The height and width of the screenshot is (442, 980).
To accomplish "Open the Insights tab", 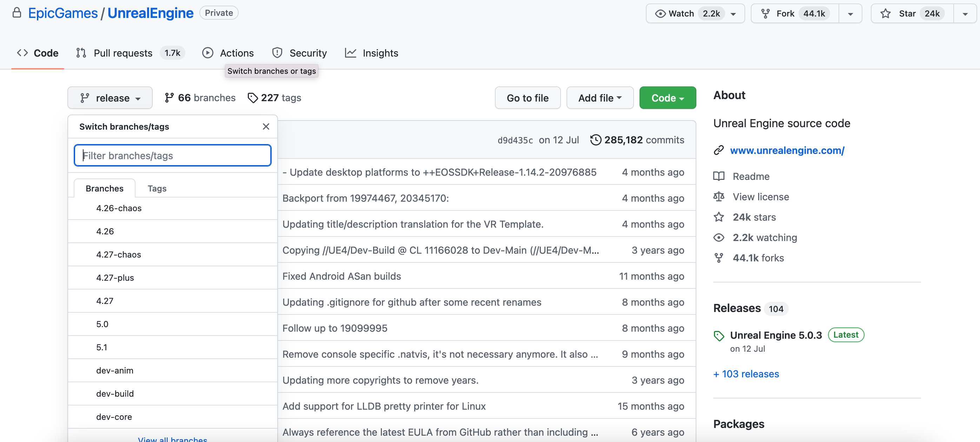I will click(x=371, y=53).
